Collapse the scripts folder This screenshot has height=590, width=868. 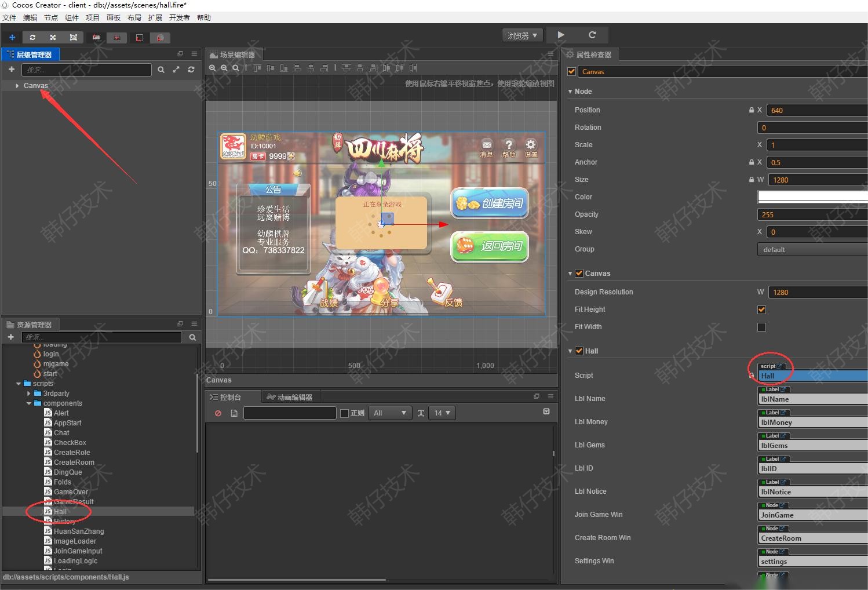coord(19,384)
